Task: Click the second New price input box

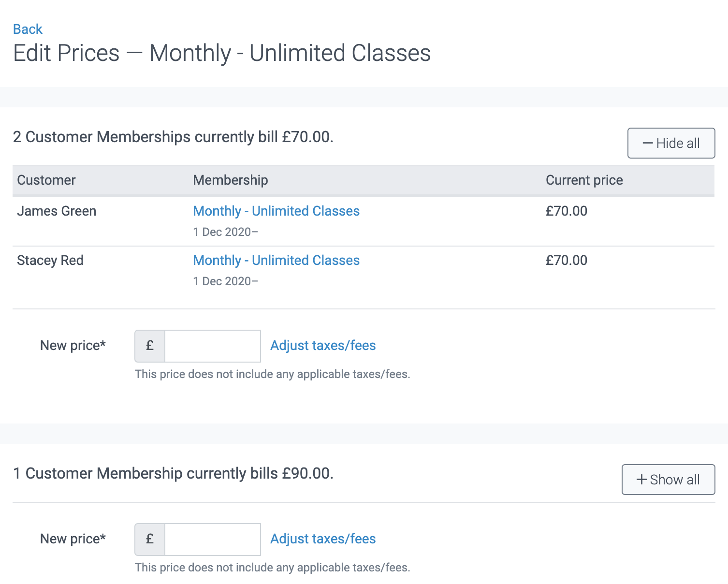Action: pyautogui.click(x=212, y=539)
